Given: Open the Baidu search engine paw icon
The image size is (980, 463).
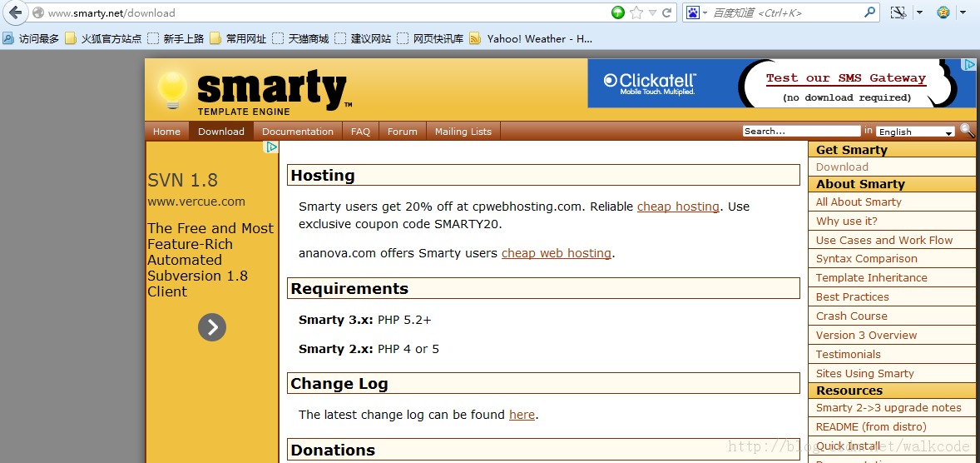Looking at the screenshot, I should click(692, 12).
